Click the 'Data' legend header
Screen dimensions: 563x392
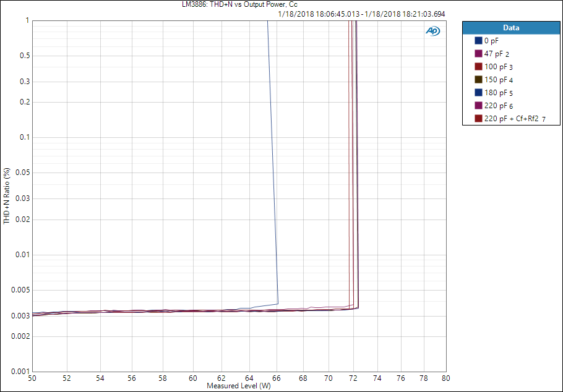pyautogui.click(x=511, y=28)
